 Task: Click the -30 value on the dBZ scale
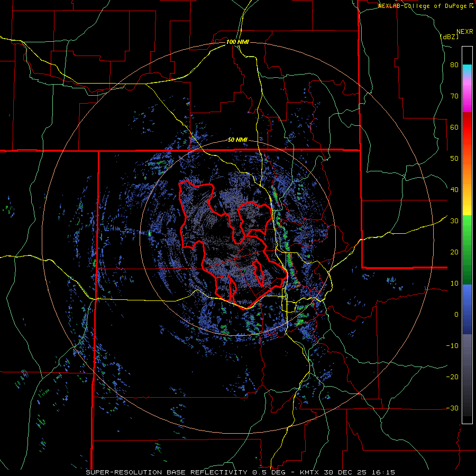[452, 408]
